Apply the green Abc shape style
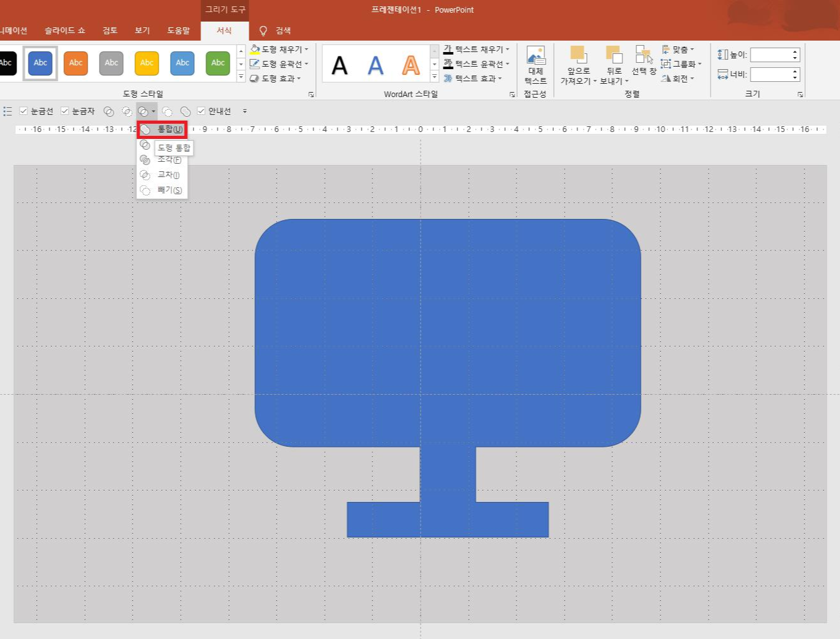The width and height of the screenshot is (840, 639). pos(218,63)
